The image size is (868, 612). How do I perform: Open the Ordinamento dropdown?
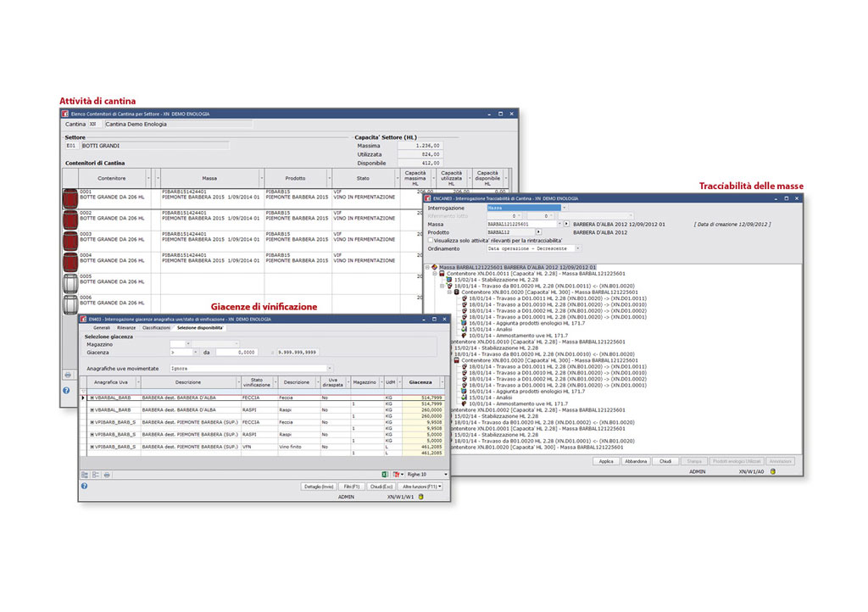(578, 249)
